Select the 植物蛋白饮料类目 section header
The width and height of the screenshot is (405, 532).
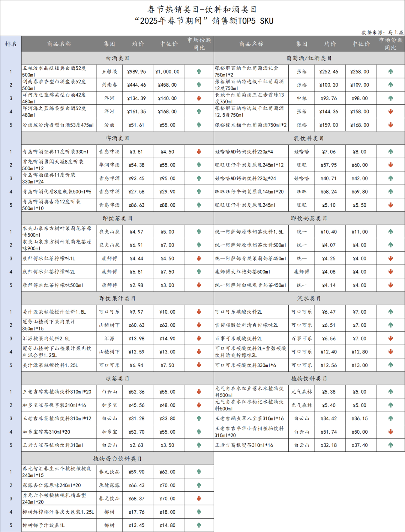click(x=117, y=458)
